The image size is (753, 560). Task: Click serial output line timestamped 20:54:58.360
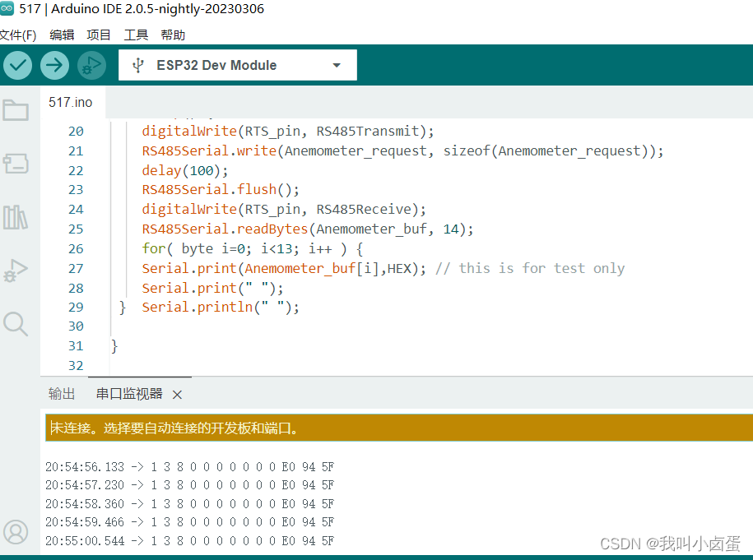190,504
